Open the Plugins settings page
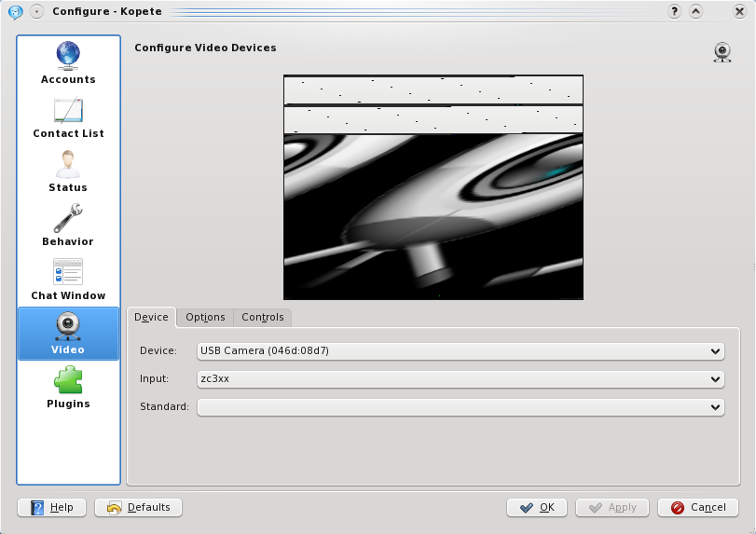 pyautogui.click(x=68, y=388)
